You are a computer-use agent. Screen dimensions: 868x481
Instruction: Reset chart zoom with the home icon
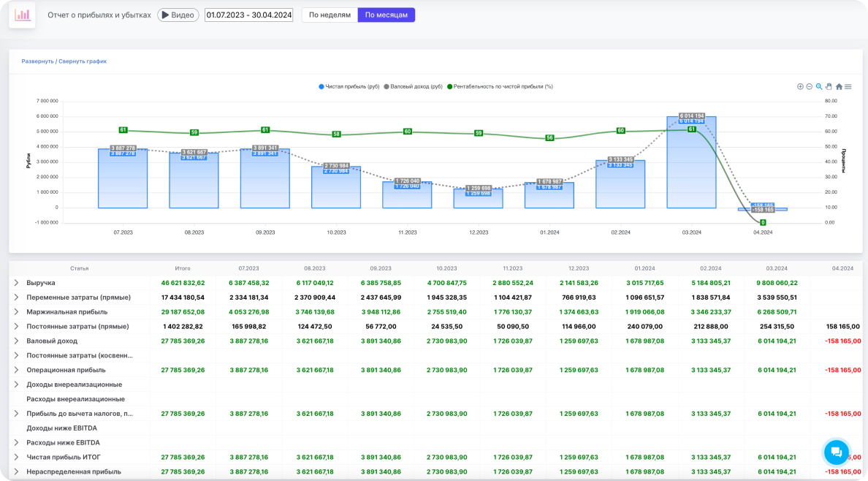(839, 86)
